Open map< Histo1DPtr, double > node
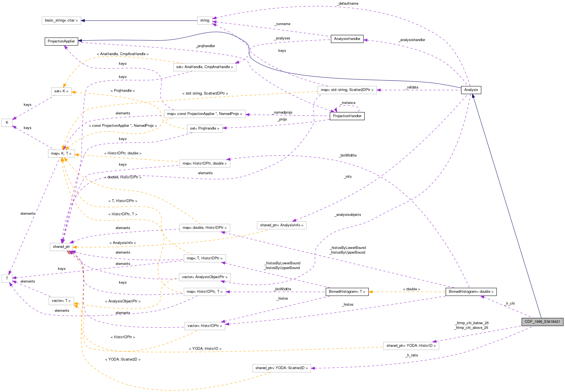The height and width of the screenshot is (392, 565). pyautogui.click(x=205, y=163)
